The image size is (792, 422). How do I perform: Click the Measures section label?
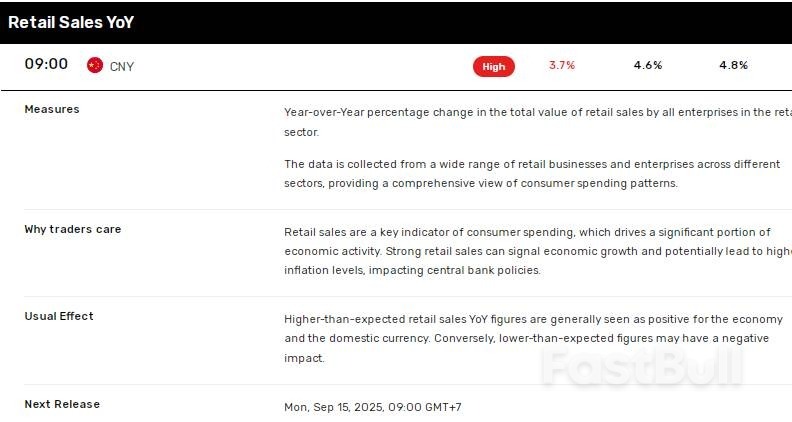tap(52, 109)
